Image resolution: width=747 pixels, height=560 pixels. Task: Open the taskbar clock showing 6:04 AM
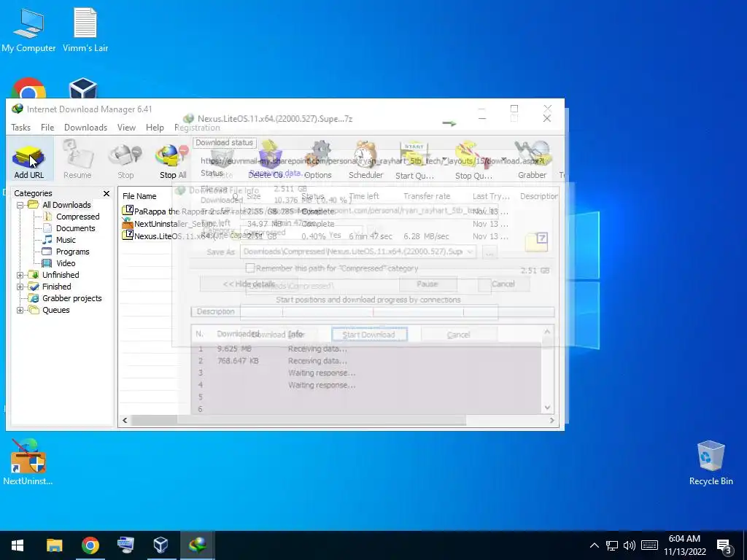tap(684, 545)
